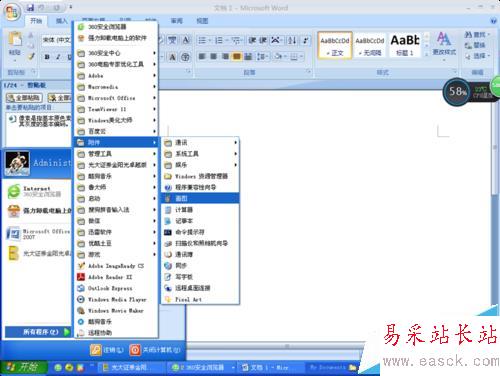
Task: Expand Macromedia program folder
Action: (116, 87)
